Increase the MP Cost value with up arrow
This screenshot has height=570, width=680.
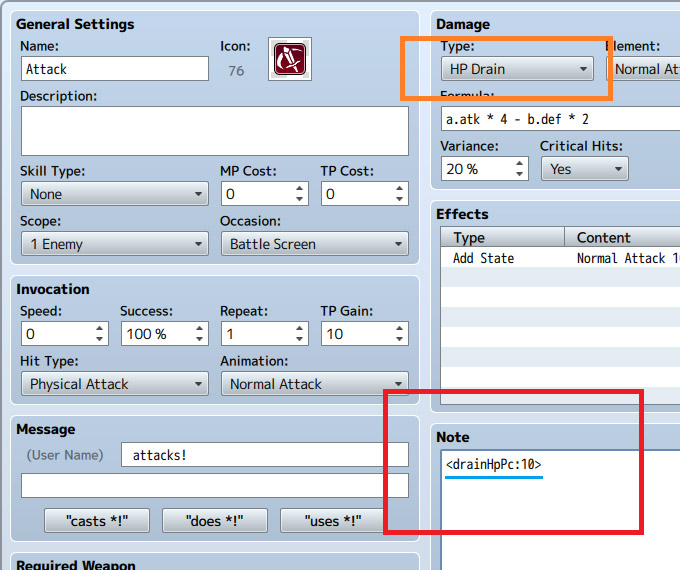(299, 188)
